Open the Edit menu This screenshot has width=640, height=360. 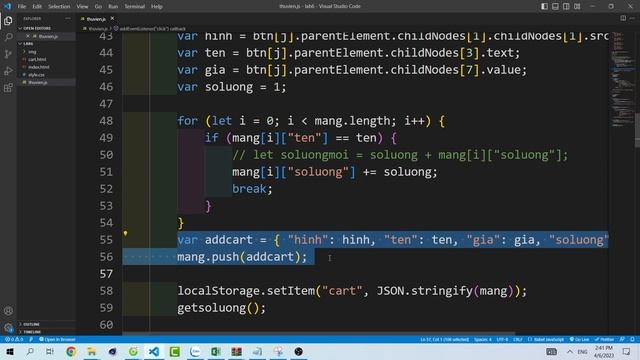coord(37,7)
